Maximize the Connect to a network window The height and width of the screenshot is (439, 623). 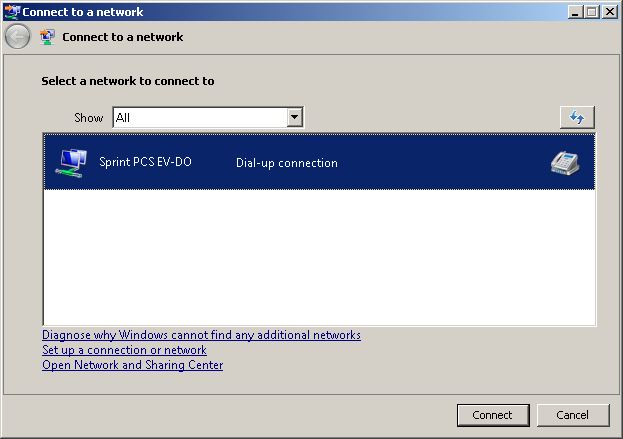pyautogui.click(x=591, y=12)
